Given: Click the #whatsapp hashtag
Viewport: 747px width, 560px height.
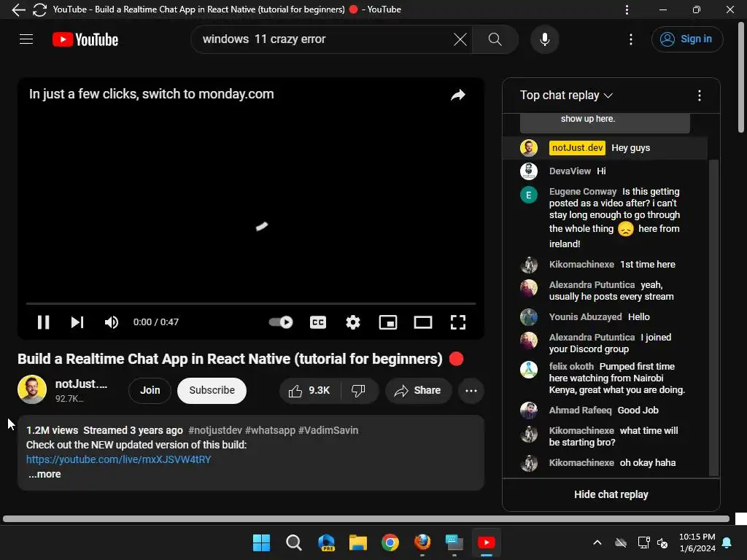Looking at the screenshot, I should click(x=270, y=430).
